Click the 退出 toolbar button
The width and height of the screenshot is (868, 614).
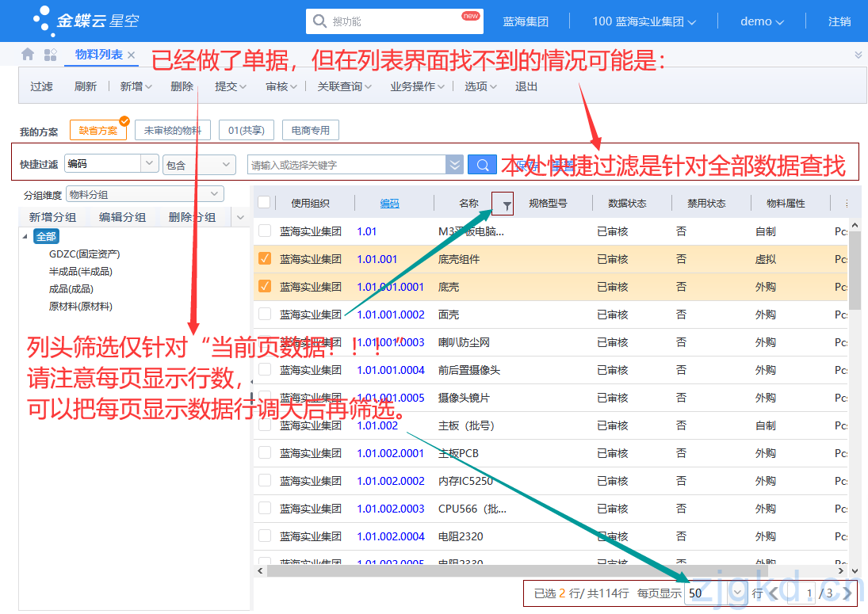pos(526,86)
